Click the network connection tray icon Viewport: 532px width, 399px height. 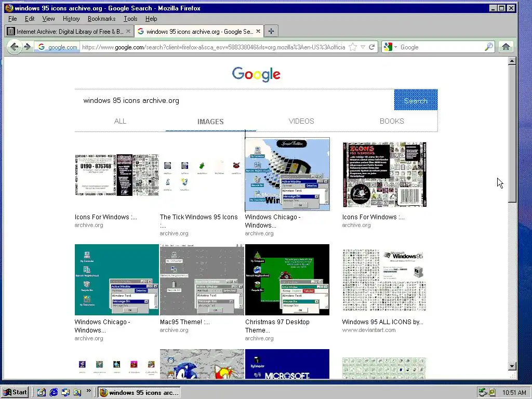[x=483, y=393]
